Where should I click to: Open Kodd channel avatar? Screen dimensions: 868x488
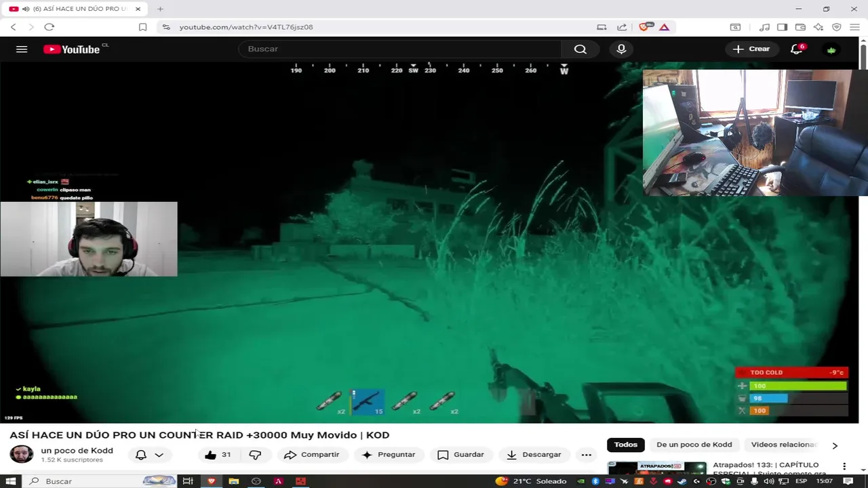tap(21, 454)
